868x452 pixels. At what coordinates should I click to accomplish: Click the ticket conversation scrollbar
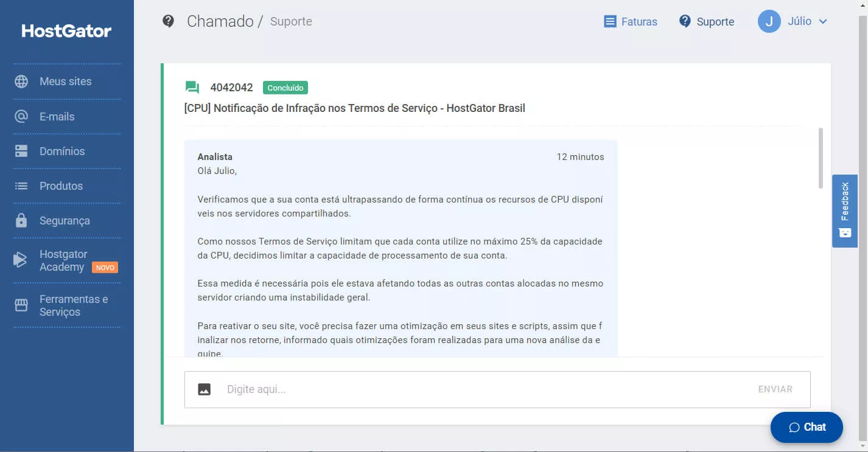(821, 158)
